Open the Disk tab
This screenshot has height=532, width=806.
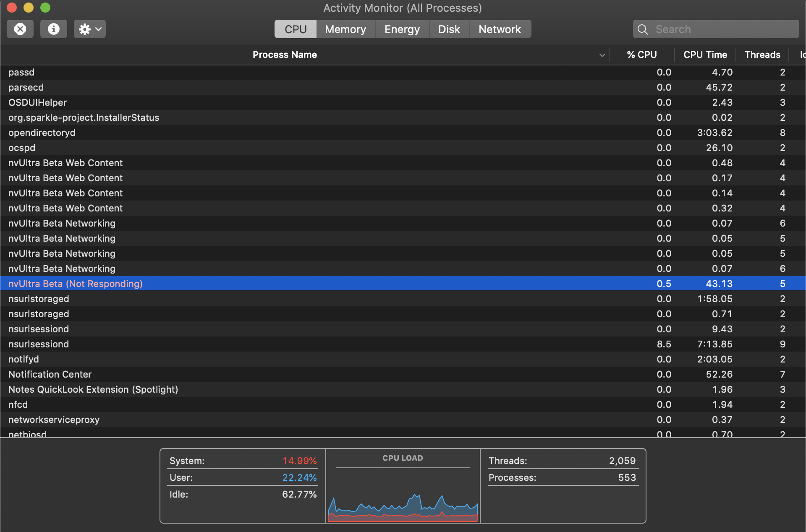click(449, 29)
